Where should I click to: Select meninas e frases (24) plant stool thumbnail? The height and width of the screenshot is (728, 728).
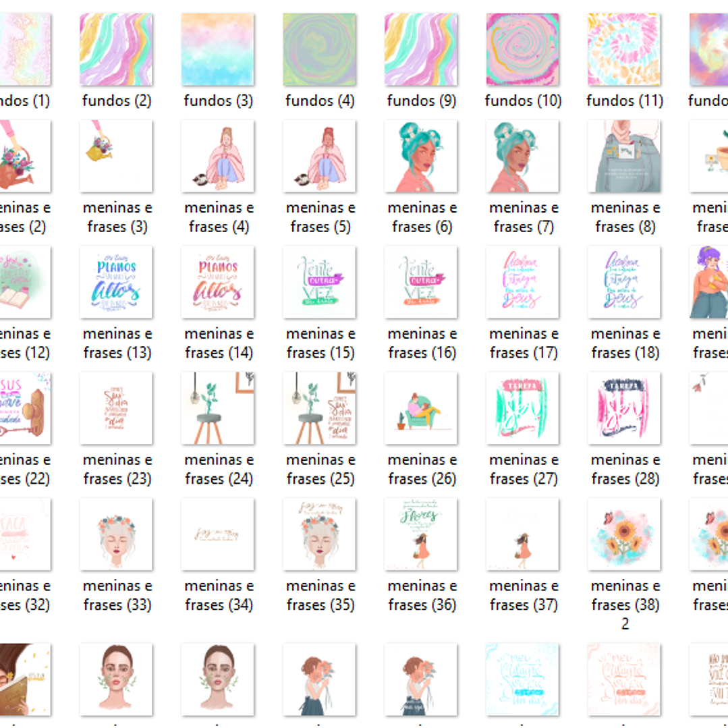point(218,408)
